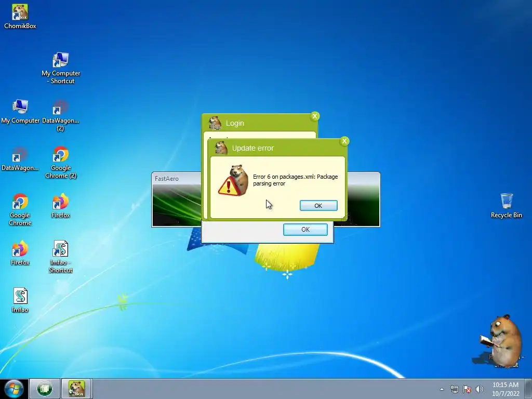
Task: Open My Computer - Shortcut desktop icon
Action: 61,68
